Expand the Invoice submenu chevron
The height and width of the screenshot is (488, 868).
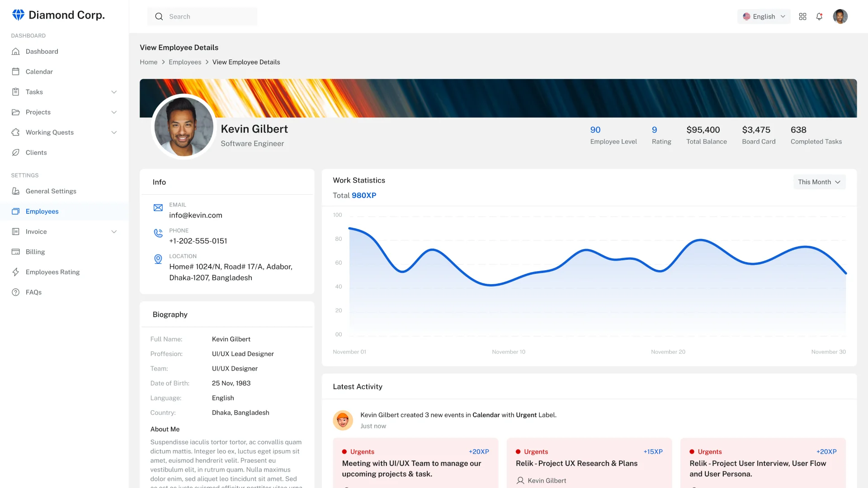[x=114, y=232]
